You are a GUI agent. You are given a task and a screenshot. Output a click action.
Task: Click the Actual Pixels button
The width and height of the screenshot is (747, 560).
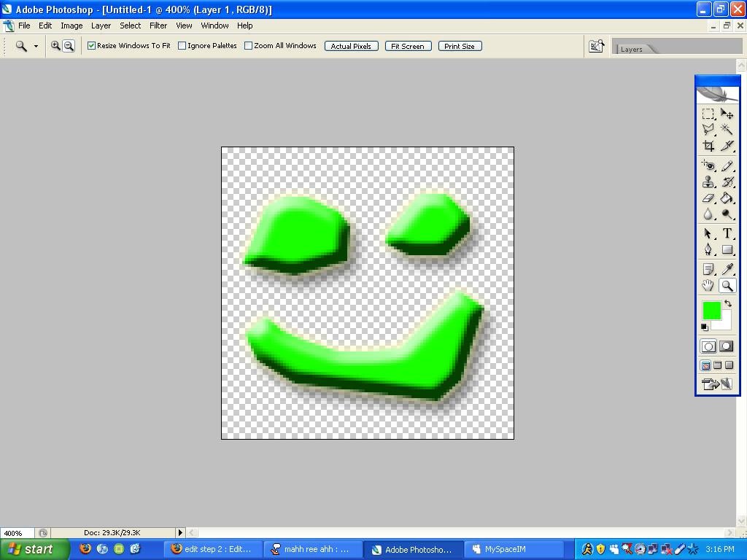(351, 45)
